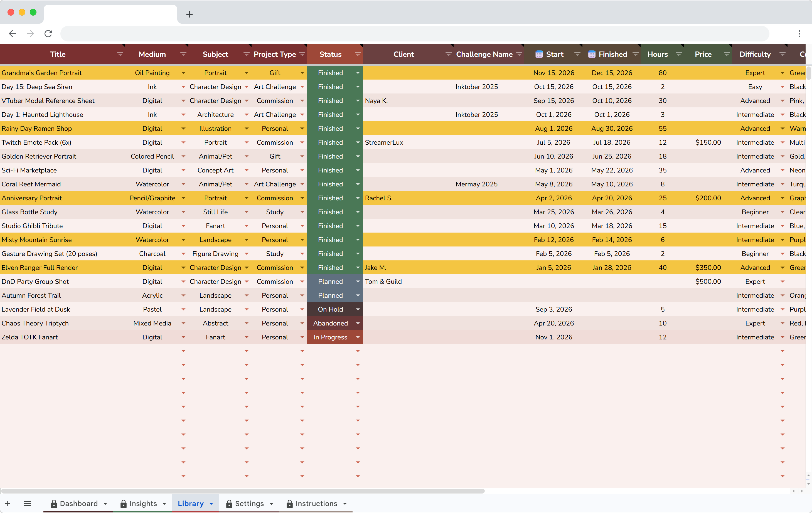Screen dimensions: 812x513
Task: Open a new browser tab
Action: click(189, 14)
